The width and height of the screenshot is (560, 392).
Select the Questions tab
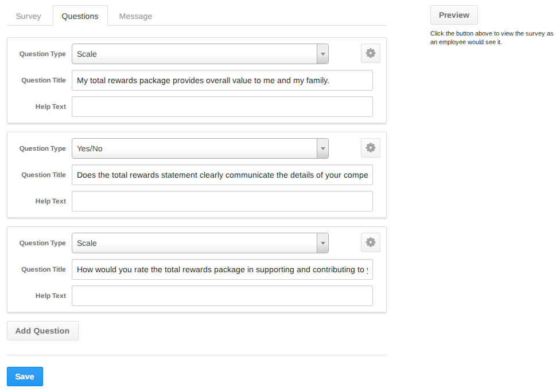tap(80, 16)
